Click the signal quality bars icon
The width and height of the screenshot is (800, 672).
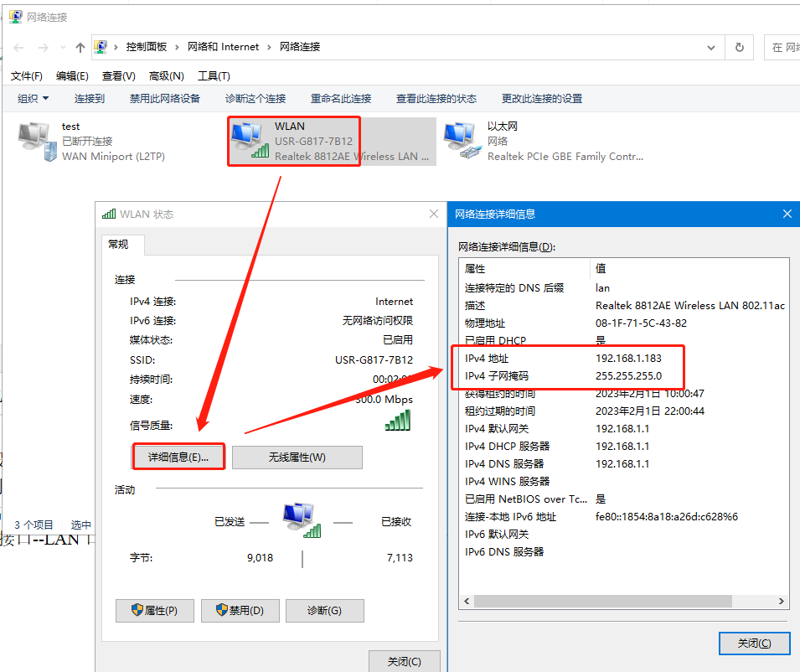[398, 421]
